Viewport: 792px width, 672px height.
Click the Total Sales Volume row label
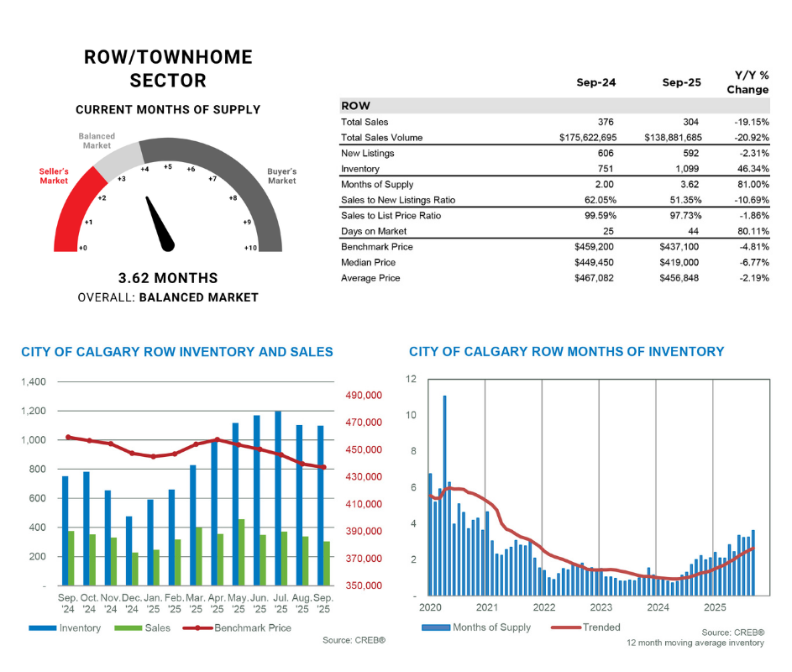(381, 138)
